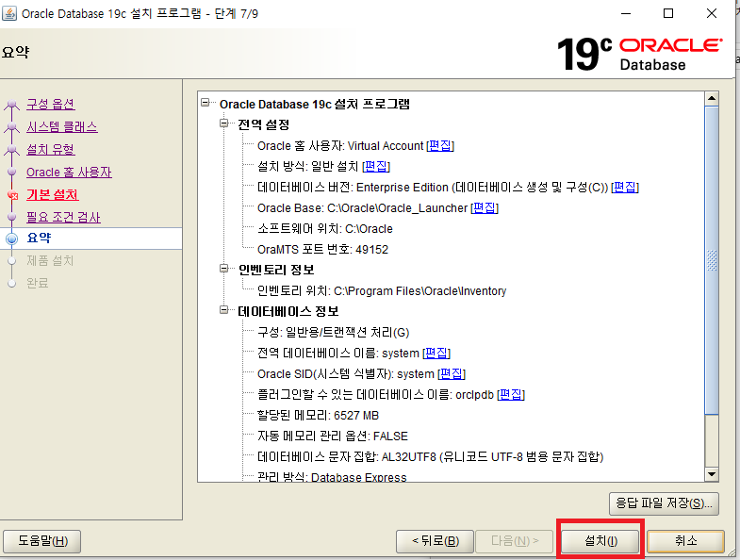Click the step bullet beside 시스템 클래스
Image resolution: width=740 pixels, height=560 pixels.
click(x=12, y=126)
